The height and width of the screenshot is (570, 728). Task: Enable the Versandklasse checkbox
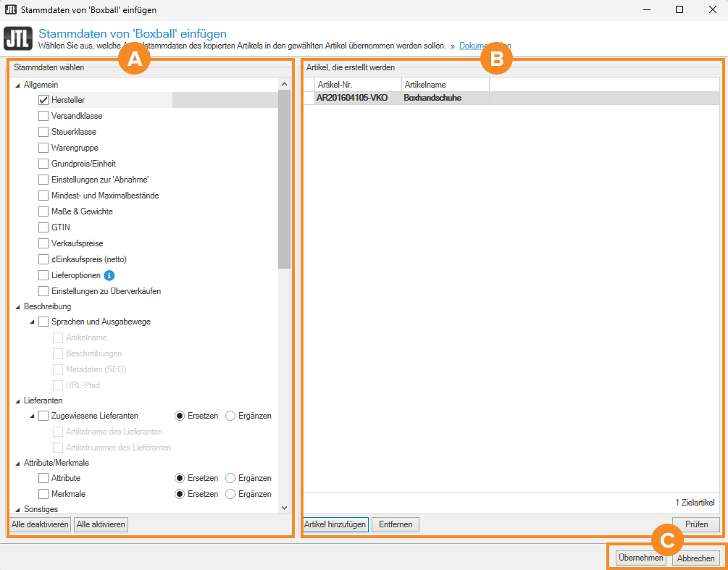click(x=43, y=116)
